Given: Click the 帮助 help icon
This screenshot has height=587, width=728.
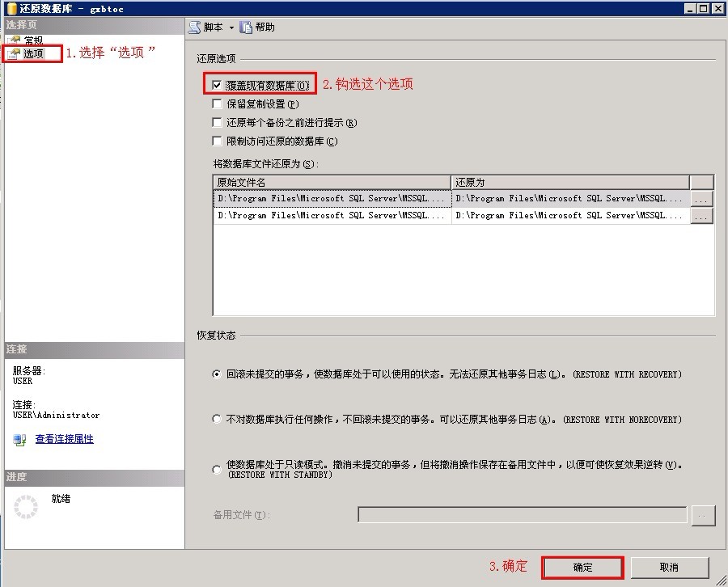Looking at the screenshot, I should pyautogui.click(x=246, y=27).
